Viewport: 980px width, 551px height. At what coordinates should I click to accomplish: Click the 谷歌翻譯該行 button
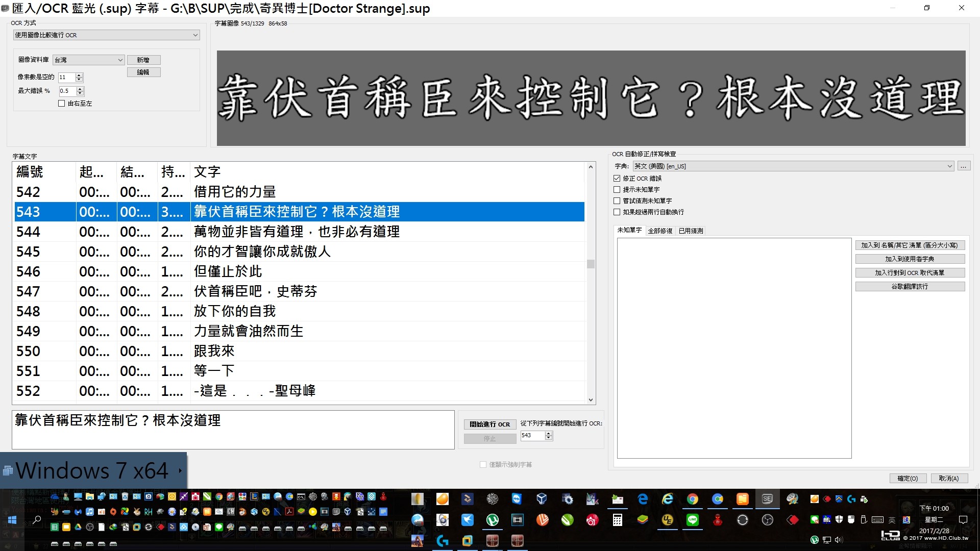910,286
